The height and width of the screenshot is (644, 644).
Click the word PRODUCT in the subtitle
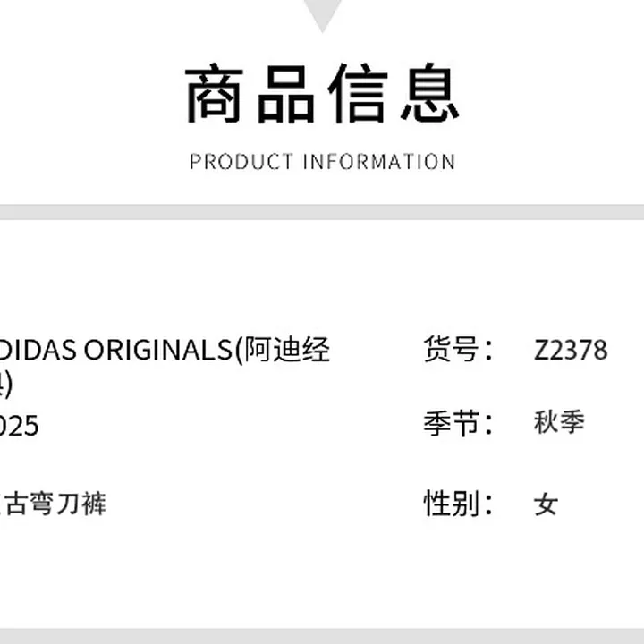click(241, 162)
